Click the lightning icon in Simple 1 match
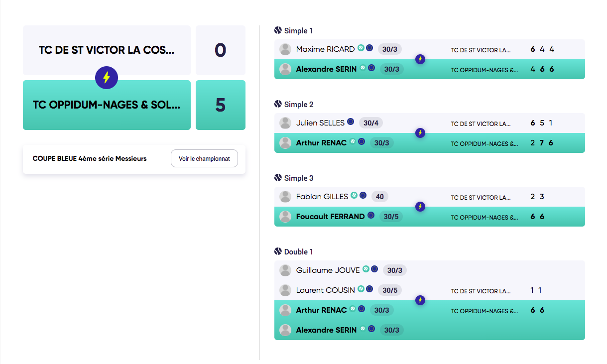607x364 pixels. click(x=420, y=59)
